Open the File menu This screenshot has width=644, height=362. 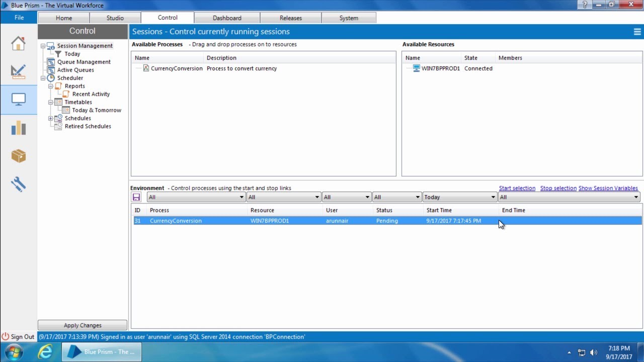[x=19, y=18]
